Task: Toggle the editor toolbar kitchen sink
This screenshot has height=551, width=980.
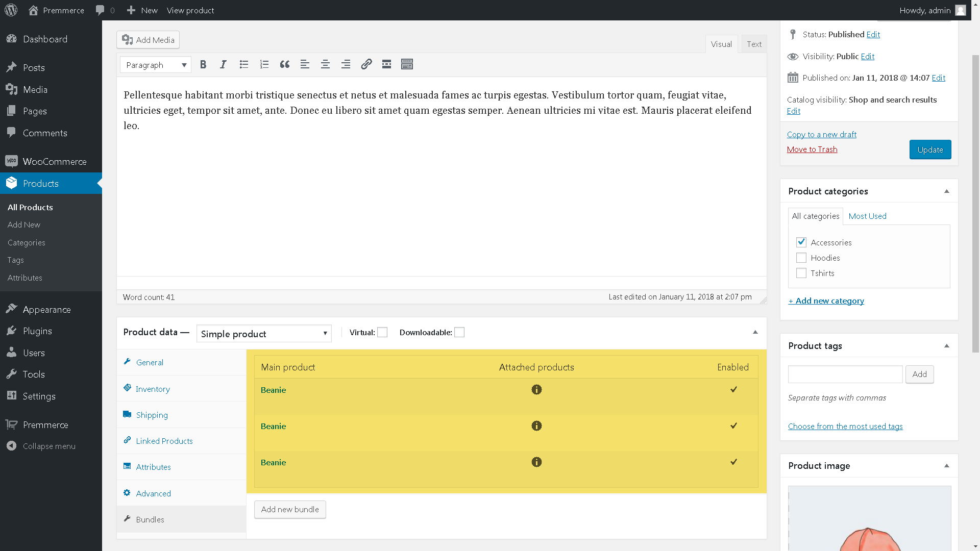Action: tap(407, 64)
